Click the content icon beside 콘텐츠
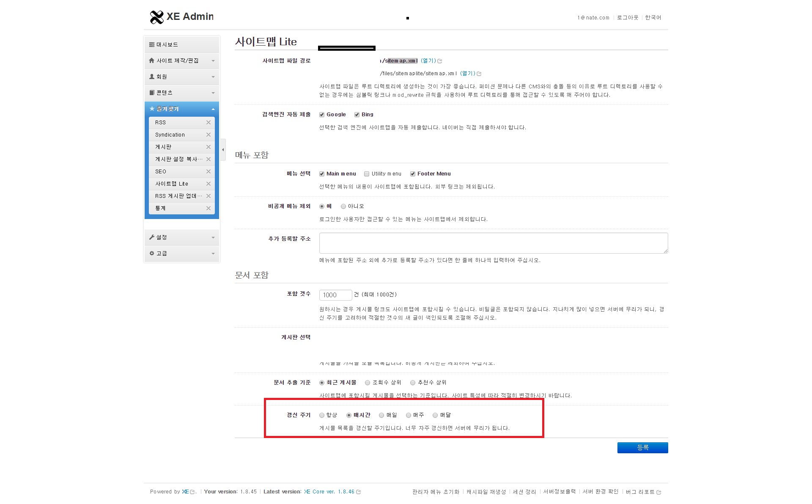The image size is (812, 504). coord(152,93)
